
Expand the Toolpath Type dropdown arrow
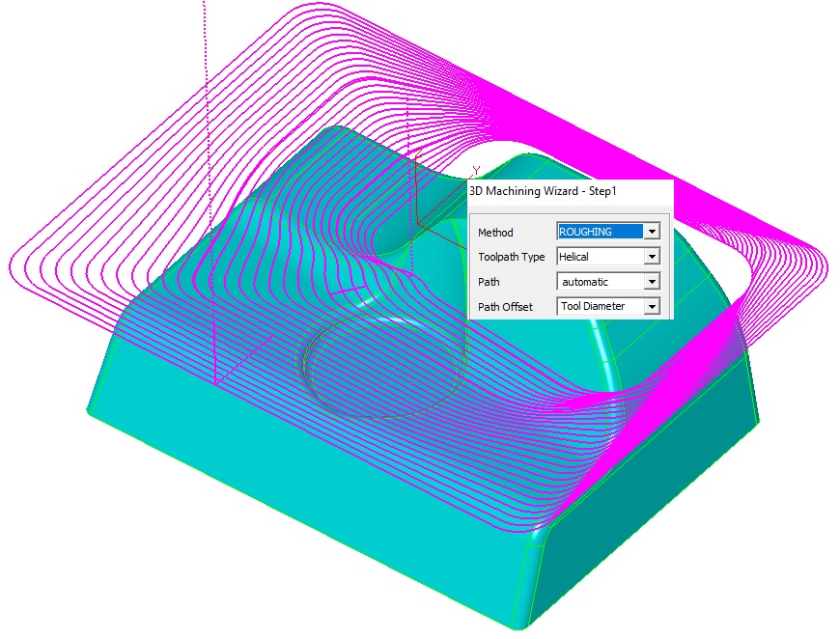click(652, 257)
